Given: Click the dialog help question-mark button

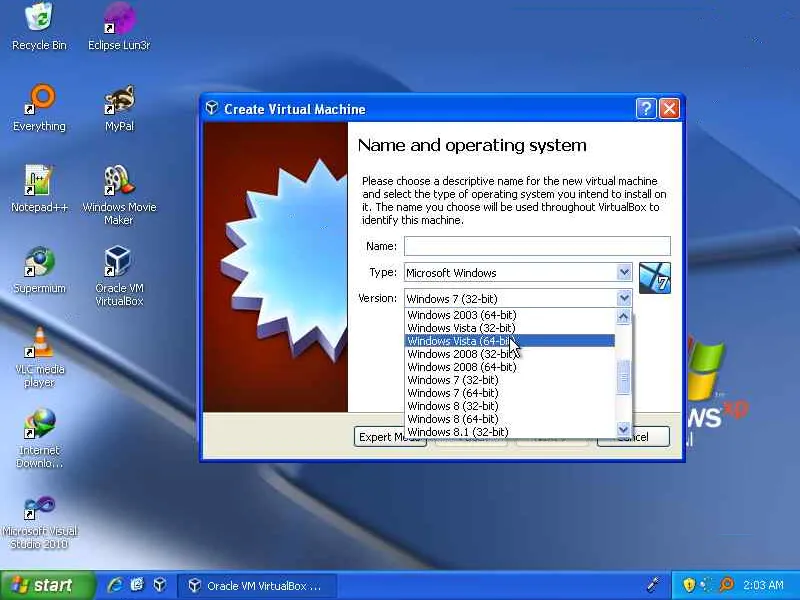Looking at the screenshot, I should click(646, 109).
